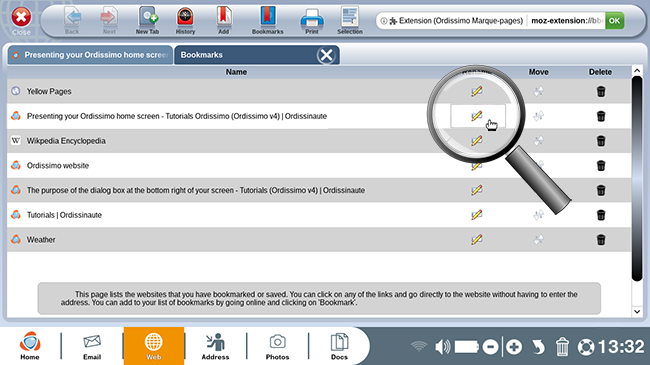The image size is (650, 365).
Task: Click the Move column header
Action: (x=538, y=72)
